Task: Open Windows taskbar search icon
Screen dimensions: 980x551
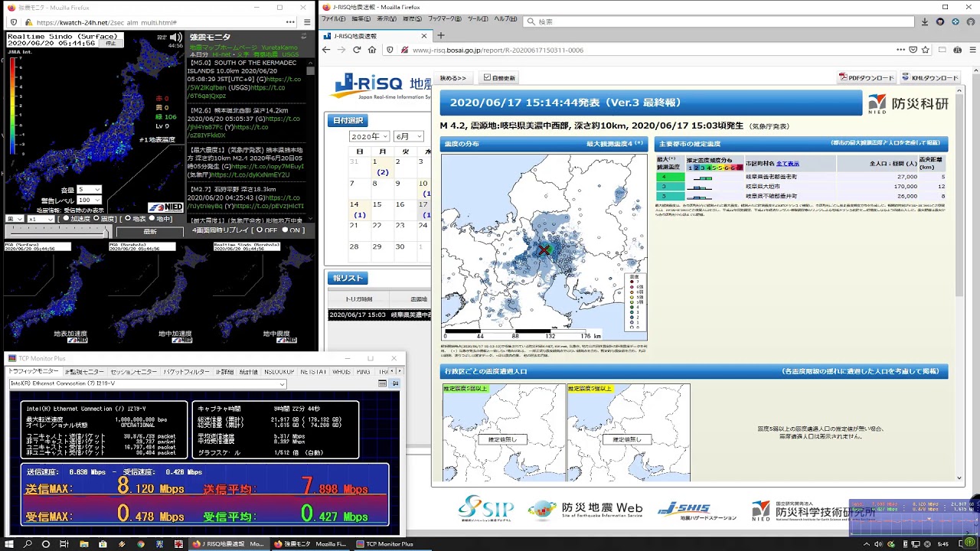Action: [x=28, y=544]
